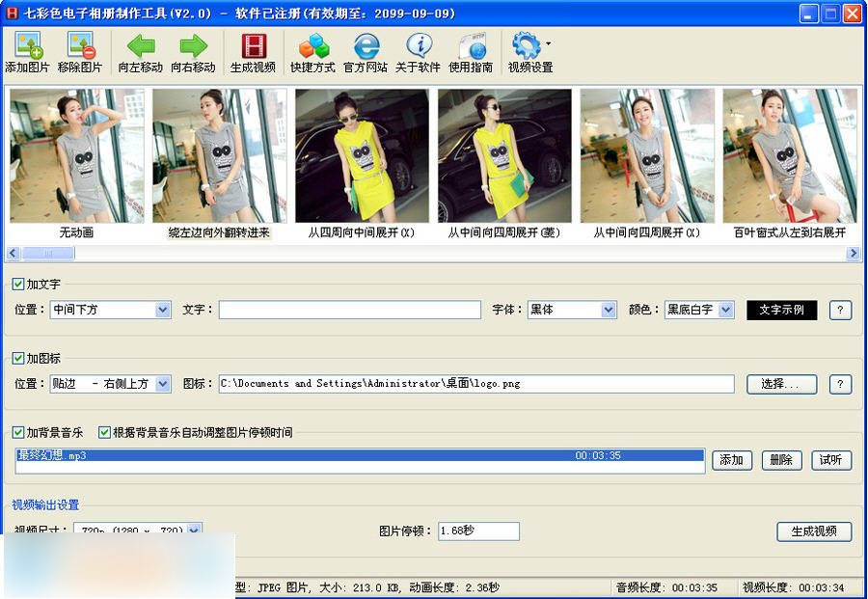Viewport: 868px width, 599px height.
Task: Disable the 加背景音乐 checkbox
Action: click(18, 432)
